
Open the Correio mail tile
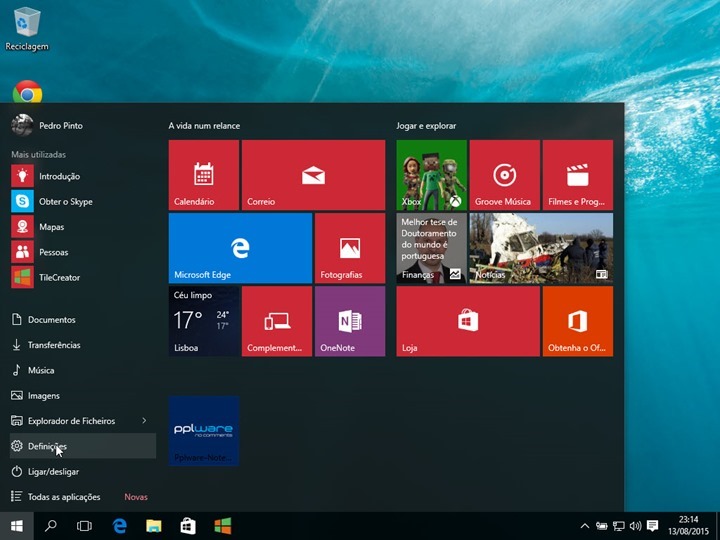(x=313, y=175)
